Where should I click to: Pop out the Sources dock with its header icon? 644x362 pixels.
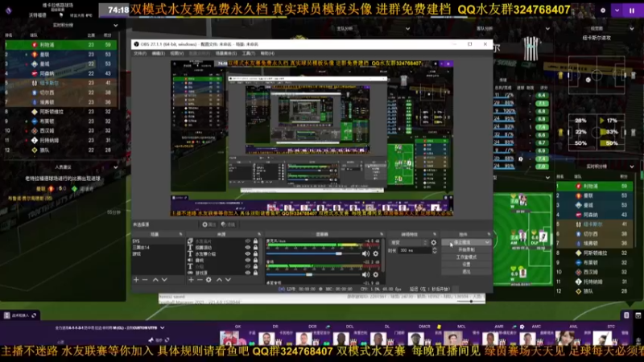[259, 234]
